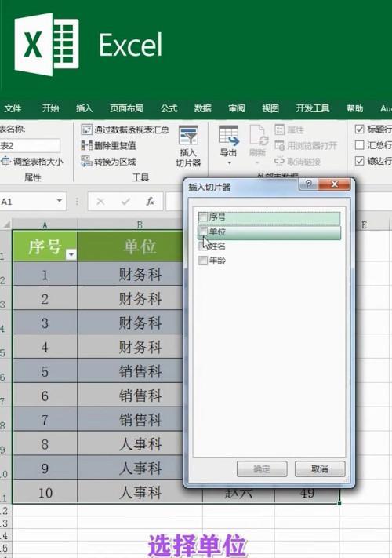Viewport: 392px width, 558px height.
Task: Expand the Export (导出) dropdown arrow
Action: tap(229, 163)
